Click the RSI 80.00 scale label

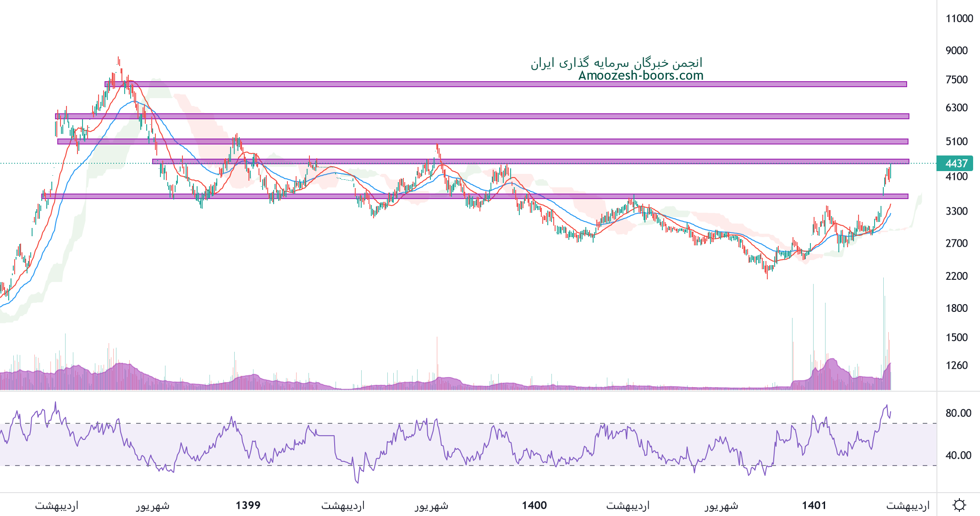click(958, 413)
